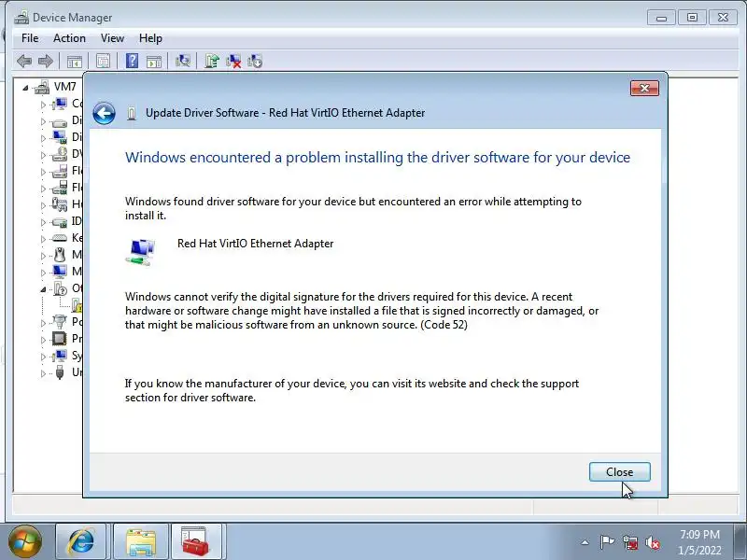This screenshot has width=747, height=560.
Task: Expand the Keyboards tree node arrow
Action: tap(43, 239)
